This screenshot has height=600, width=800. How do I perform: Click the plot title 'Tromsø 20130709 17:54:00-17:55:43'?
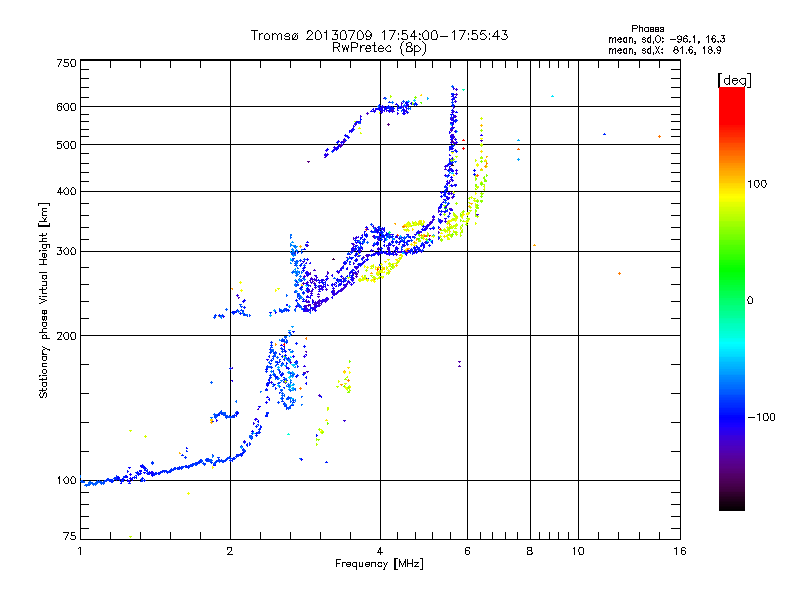pyautogui.click(x=379, y=35)
